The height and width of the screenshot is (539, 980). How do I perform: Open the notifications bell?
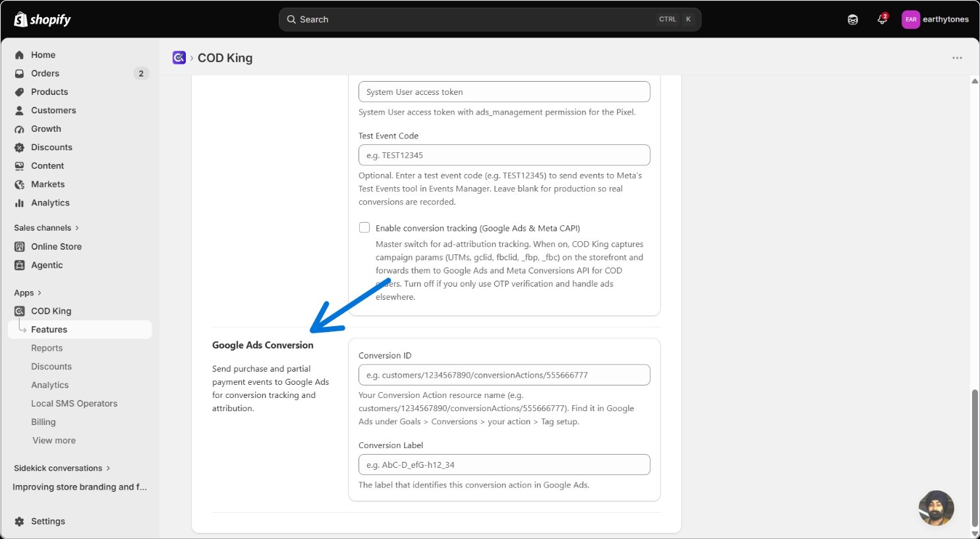point(882,19)
